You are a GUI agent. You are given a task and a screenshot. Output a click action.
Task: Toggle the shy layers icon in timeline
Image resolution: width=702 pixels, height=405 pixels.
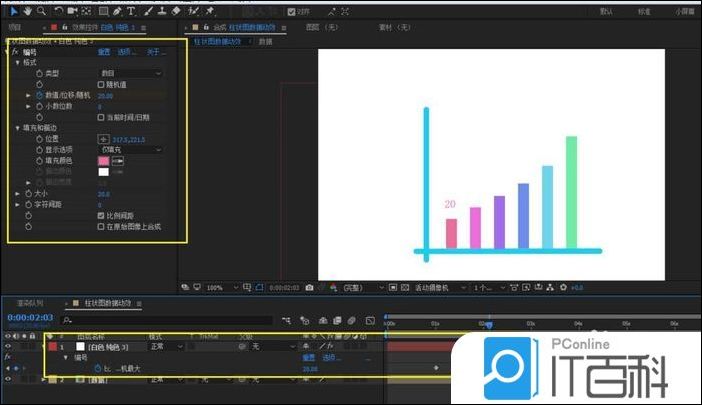tap(323, 320)
